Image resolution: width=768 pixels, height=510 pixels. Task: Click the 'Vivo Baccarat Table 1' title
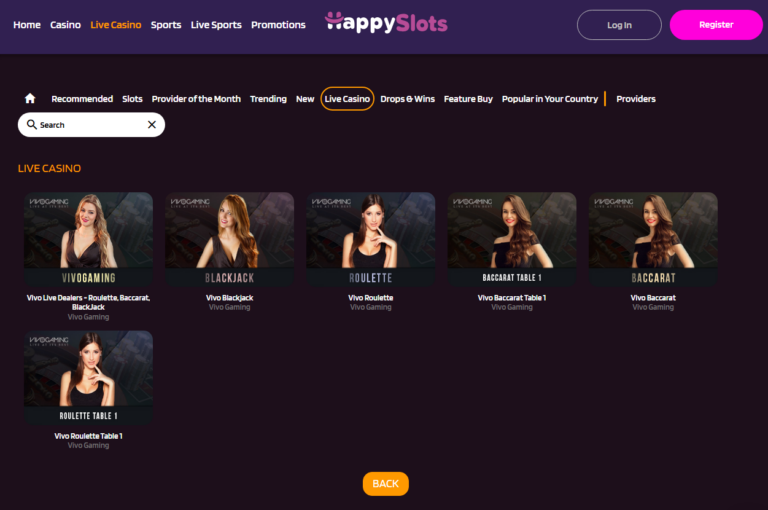click(512, 297)
